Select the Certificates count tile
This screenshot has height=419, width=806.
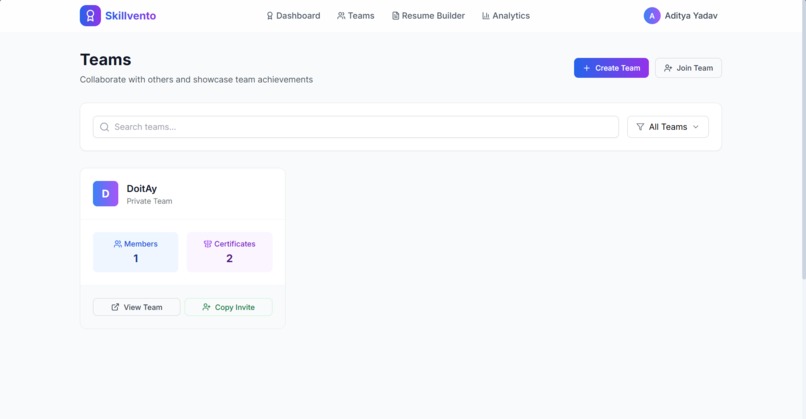tap(229, 252)
